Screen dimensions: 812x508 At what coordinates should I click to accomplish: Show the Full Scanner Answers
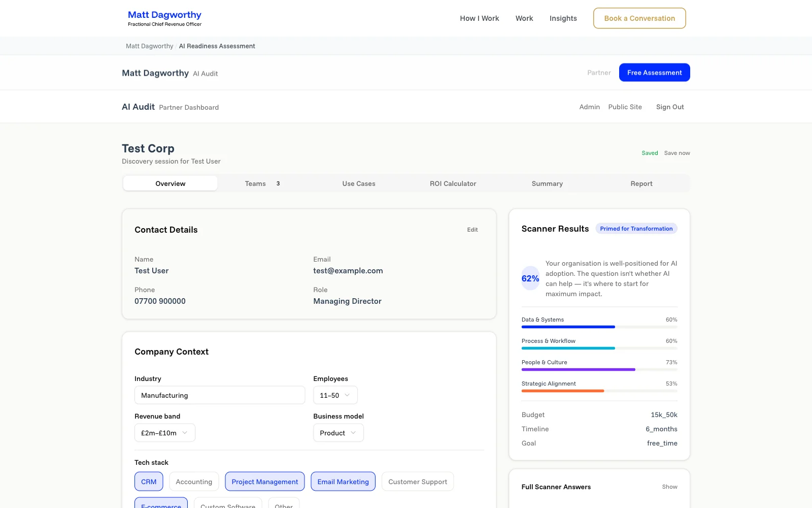point(669,487)
